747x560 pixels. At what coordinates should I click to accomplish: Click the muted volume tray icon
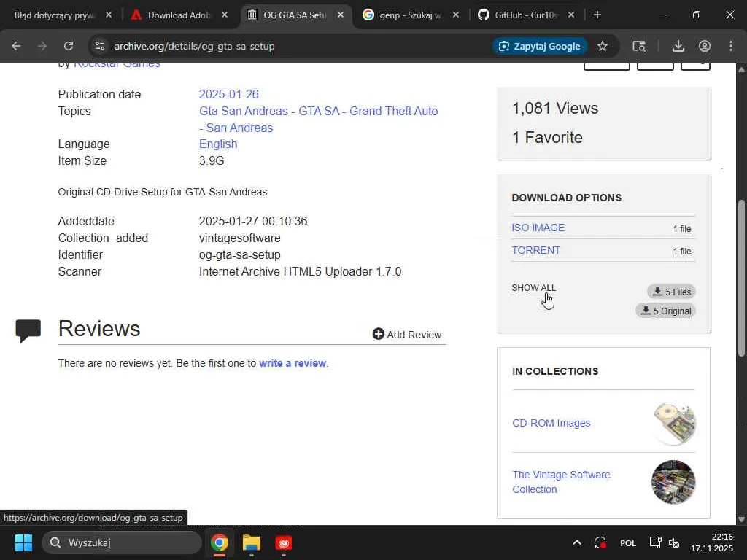coord(674,542)
